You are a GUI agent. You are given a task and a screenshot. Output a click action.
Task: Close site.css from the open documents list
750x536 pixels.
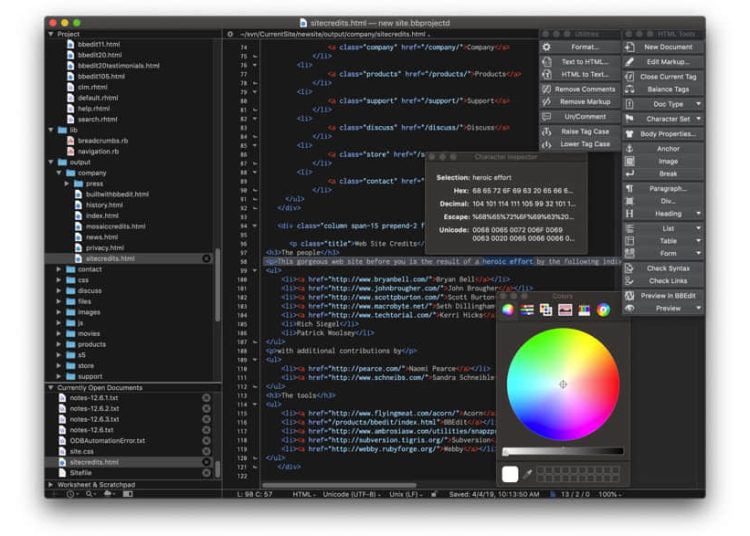coord(207,451)
